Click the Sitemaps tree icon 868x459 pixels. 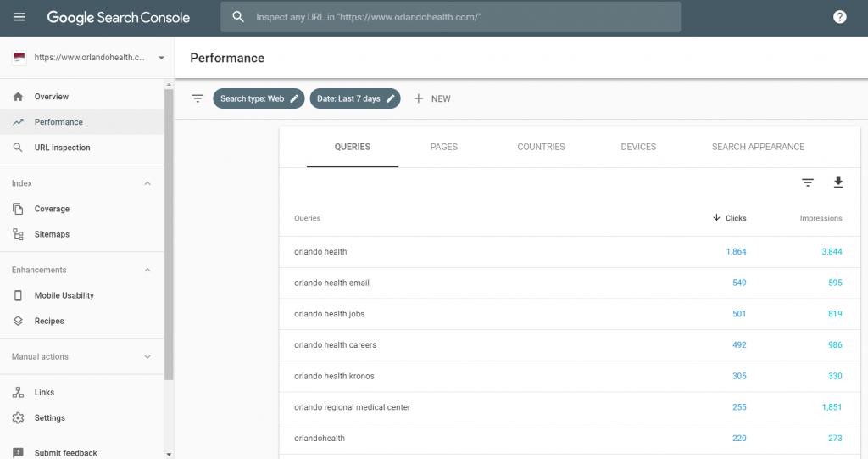[19, 234]
